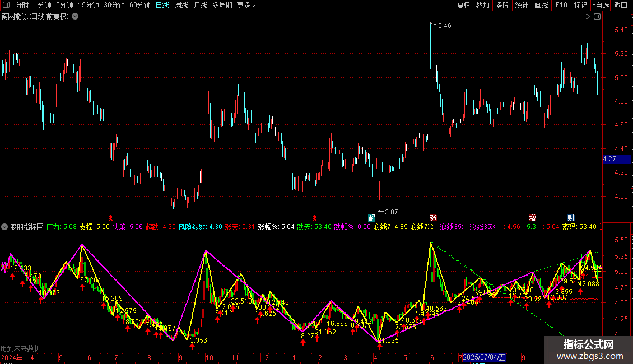Click the 南网能源(日线.前复权) chart title
The width and height of the screenshot is (633, 364).
click(35, 17)
